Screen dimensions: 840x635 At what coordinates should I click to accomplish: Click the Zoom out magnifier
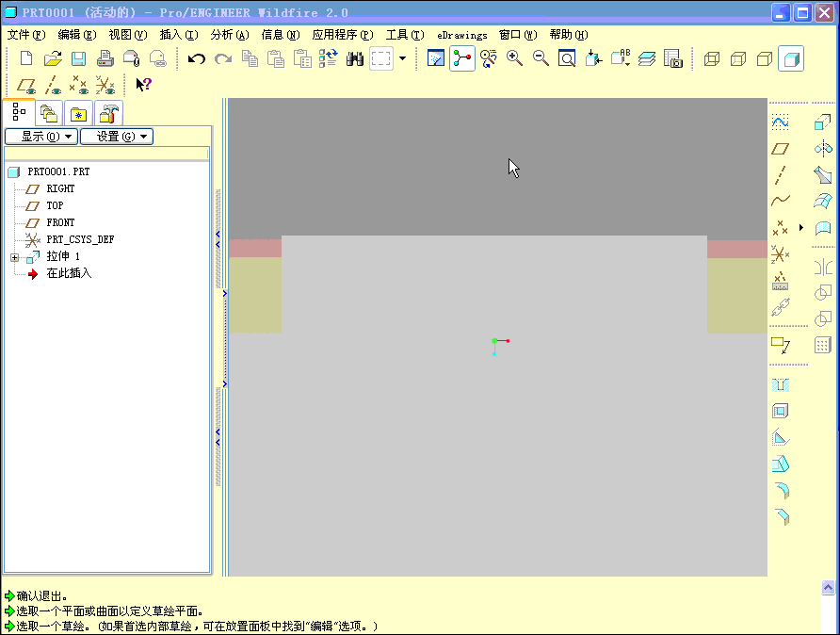(x=541, y=58)
